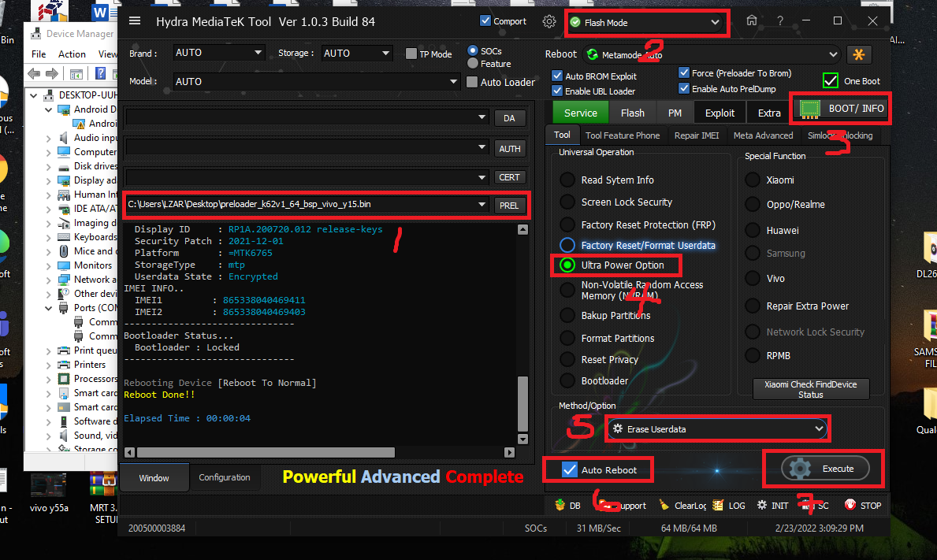Click the Execute button
This screenshot has width=937, height=560.
[824, 469]
